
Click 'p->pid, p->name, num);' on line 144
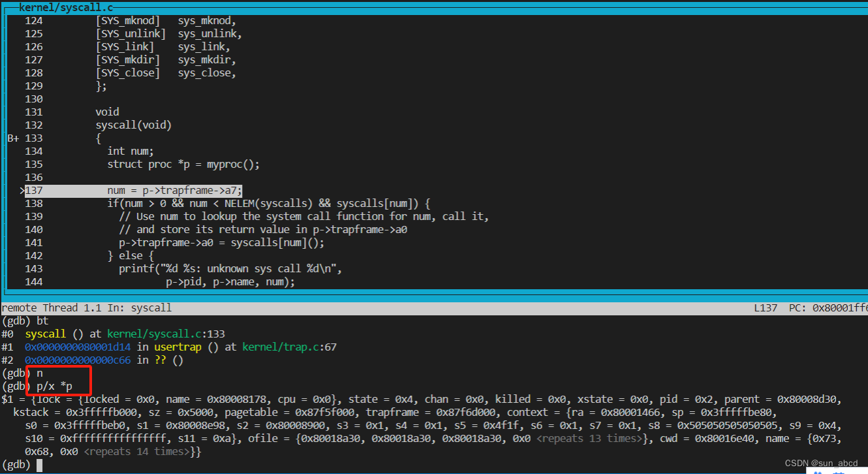tap(230, 282)
